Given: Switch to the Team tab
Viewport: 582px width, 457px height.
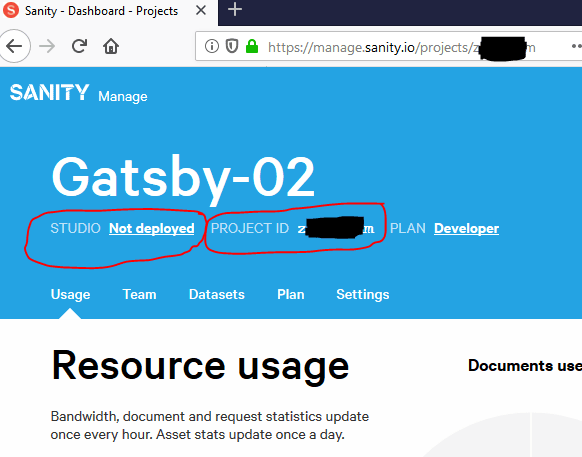Looking at the screenshot, I should (140, 294).
